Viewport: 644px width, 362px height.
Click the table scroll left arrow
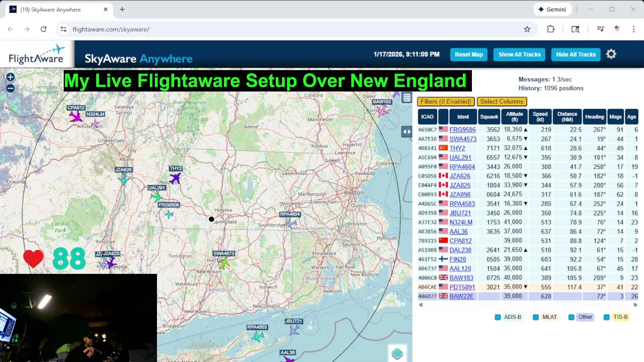pos(421,305)
